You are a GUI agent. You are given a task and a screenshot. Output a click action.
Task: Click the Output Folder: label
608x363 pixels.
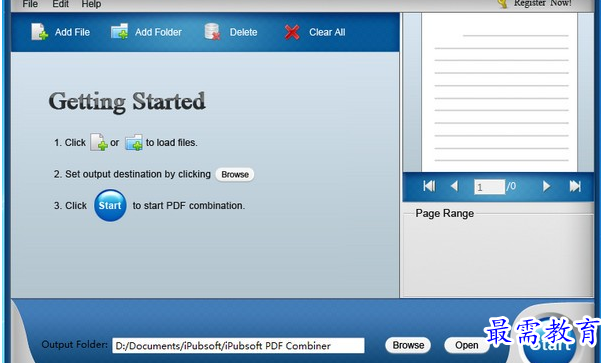tap(75, 344)
